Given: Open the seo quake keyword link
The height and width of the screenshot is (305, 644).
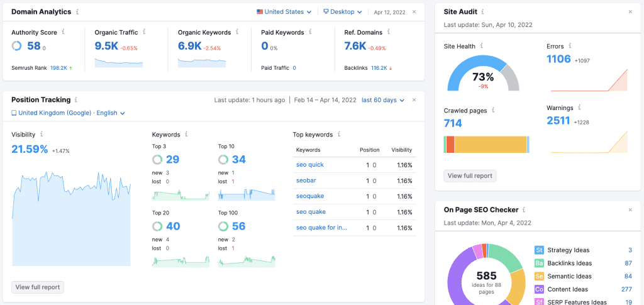Looking at the screenshot, I should pos(311,212).
